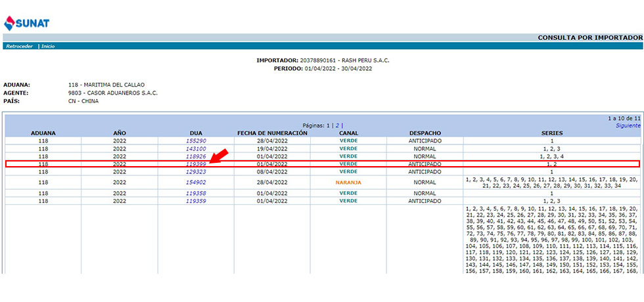Click the NARANJA canal label
This screenshot has height=302, width=644.
point(348,183)
